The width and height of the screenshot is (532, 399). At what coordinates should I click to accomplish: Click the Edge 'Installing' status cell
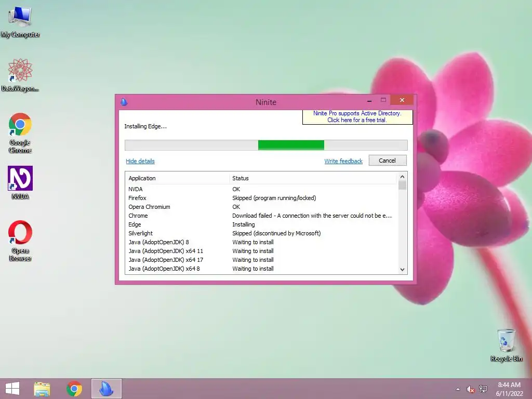click(x=244, y=224)
